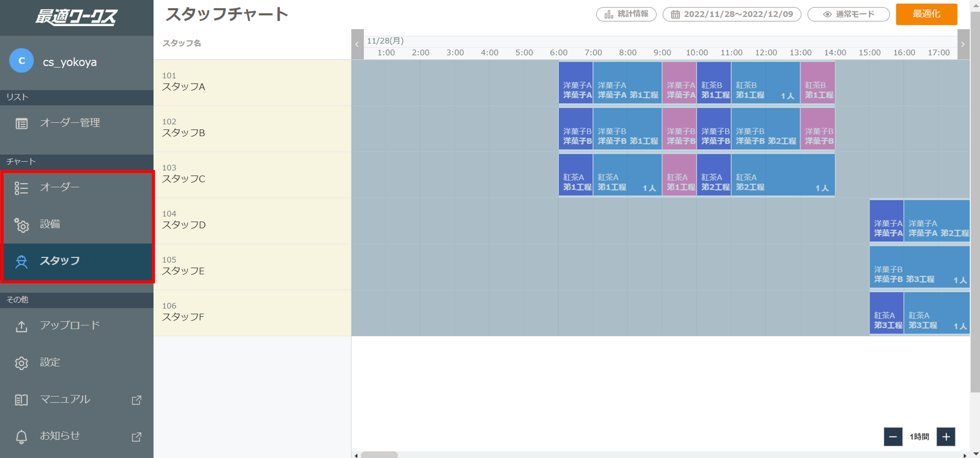The image size is (980, 458).
Task: Open the 2022/11/28~2022/12/09 date range picker
Action: [x=732, y=15]
